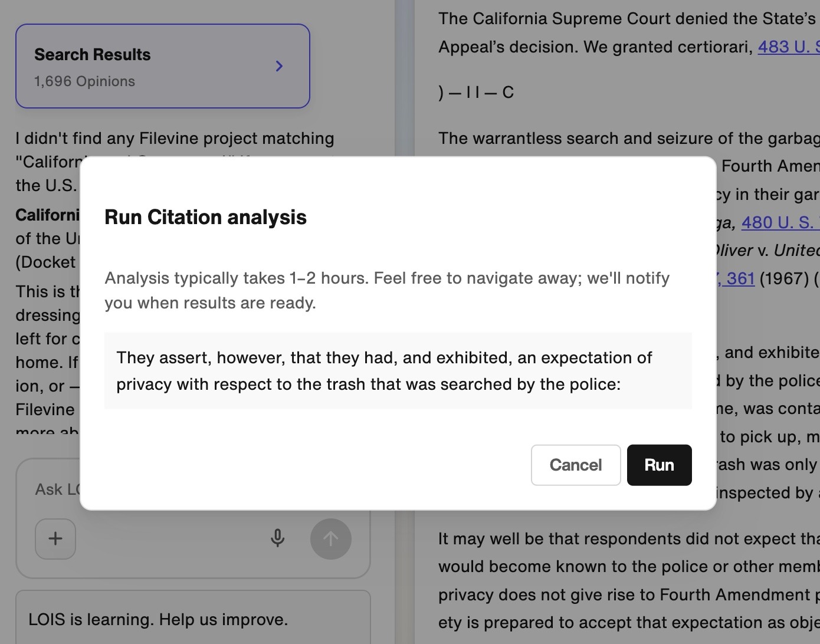Screen dimensions: 820x644
Task: Click the analysis duration notice text
Action: [387, 290]
